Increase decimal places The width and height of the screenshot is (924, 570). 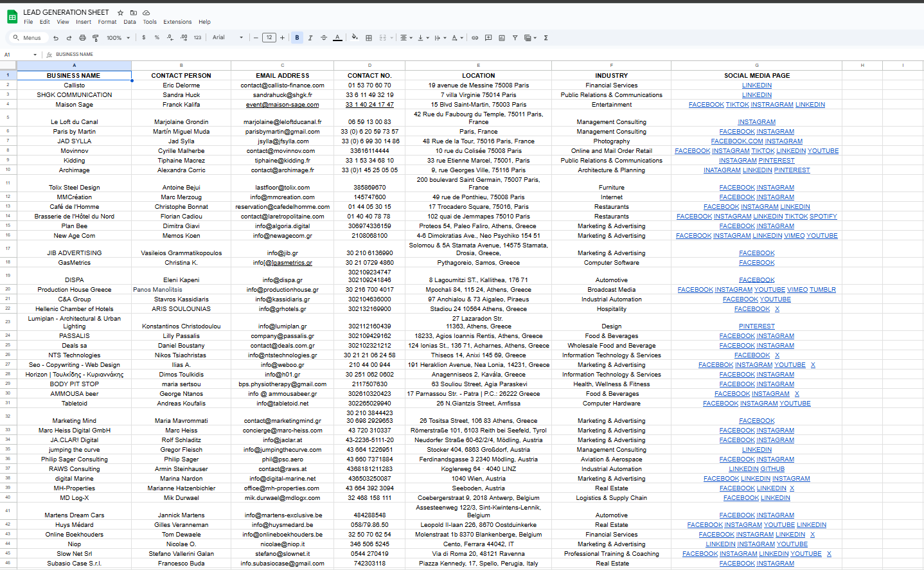click(x=184, y=38)
